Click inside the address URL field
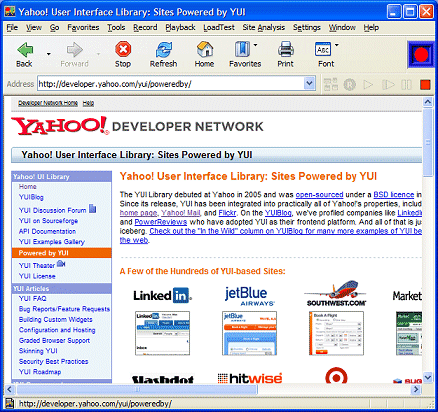Screen dimensions: 438x412 [171, 84]
